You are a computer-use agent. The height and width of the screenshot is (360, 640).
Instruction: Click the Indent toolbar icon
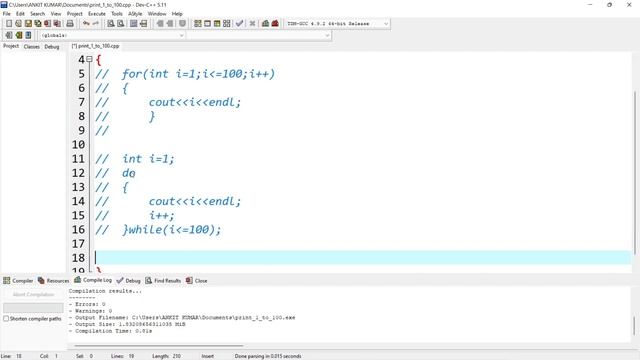[160, 24]
